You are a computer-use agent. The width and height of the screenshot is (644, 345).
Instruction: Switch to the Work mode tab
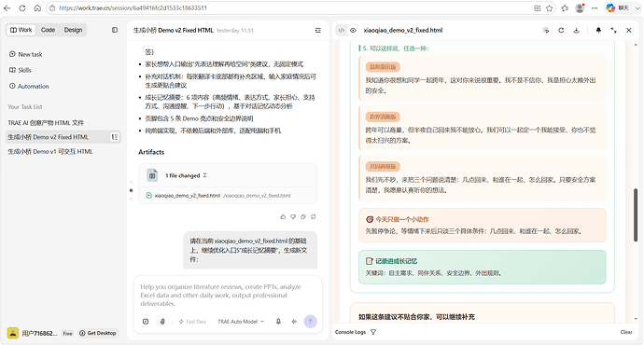pos(21,30)
